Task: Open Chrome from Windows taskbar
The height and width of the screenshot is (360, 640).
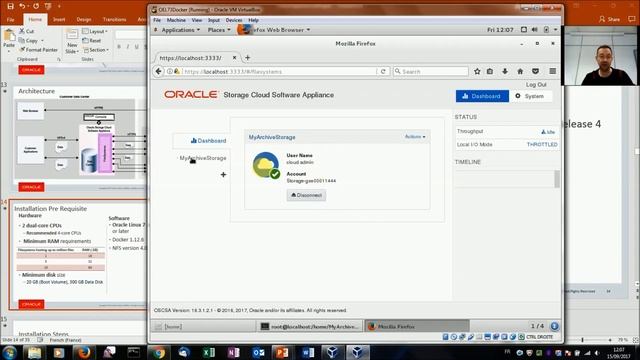Action: [x=158, y=352]
